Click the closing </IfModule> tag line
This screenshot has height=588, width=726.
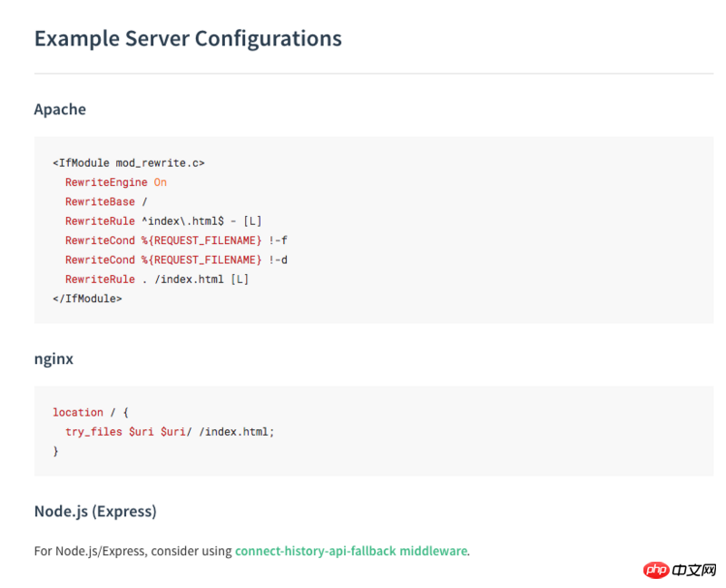87,298
